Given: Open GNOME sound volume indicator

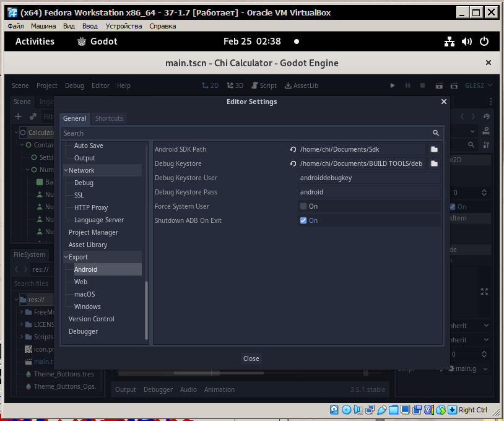Looking at the screenshot, I should (467, 41).
